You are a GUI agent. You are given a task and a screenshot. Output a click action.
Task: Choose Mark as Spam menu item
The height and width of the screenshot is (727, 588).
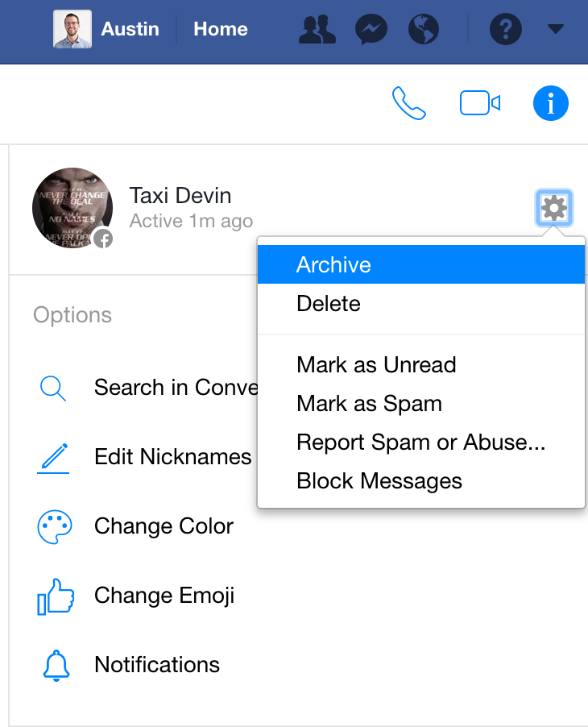click(x=369, y=404)
